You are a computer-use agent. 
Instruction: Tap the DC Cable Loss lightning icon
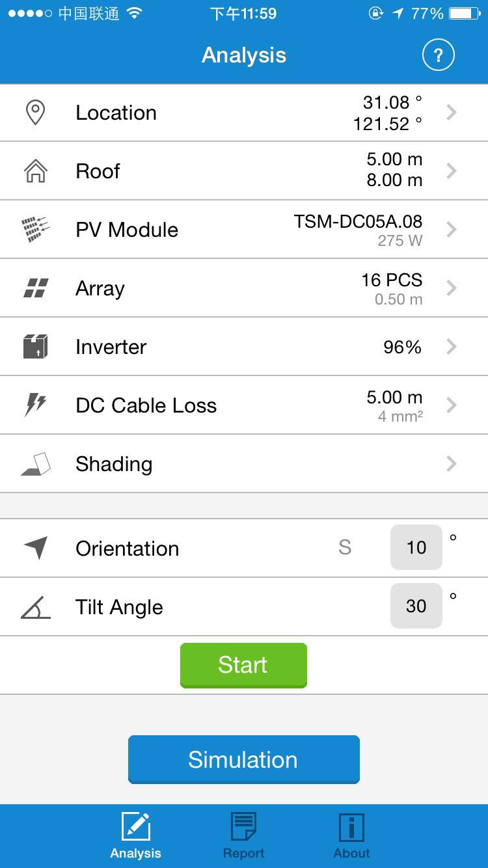[35, 405]
